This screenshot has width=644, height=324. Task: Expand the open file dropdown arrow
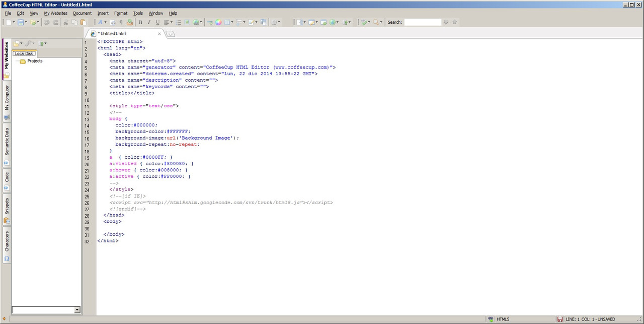[38, 22]
